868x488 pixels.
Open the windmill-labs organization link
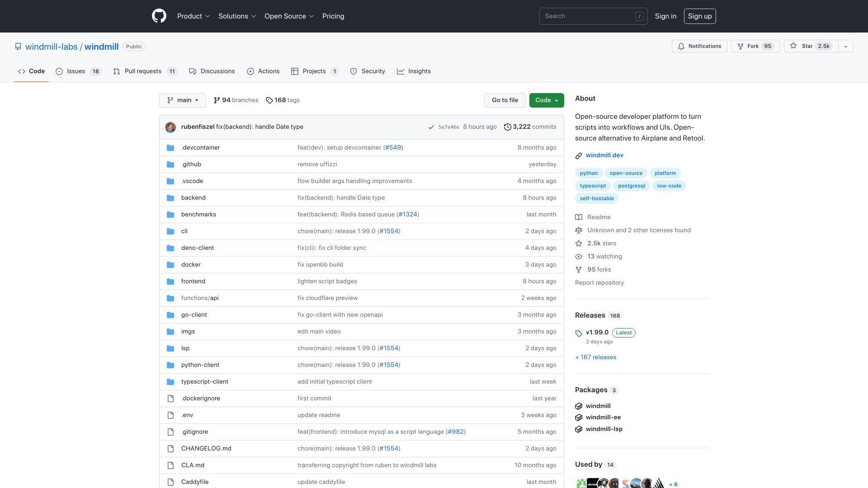pos(52,47)
